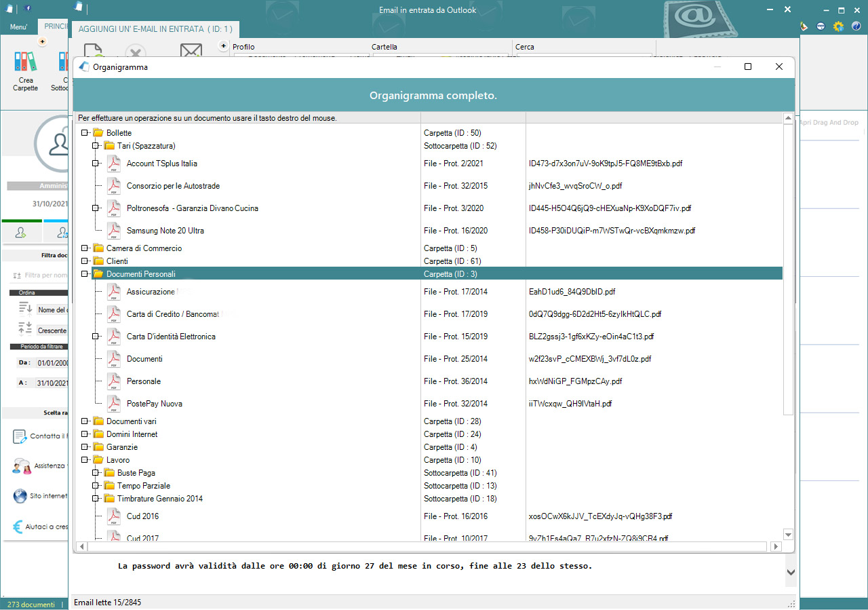Screen dimensions: 868x610
Task: Collapse the Documenti Personali folder node
Action: point(85,274)
